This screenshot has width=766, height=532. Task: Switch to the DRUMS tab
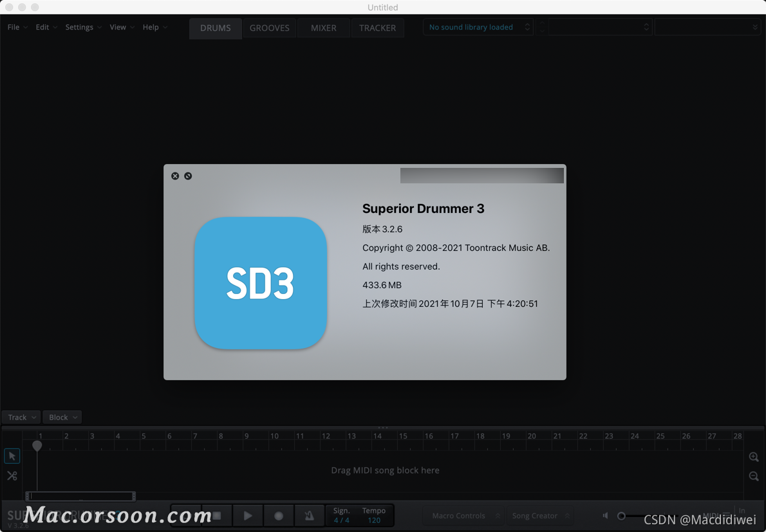tap(216, 28)
